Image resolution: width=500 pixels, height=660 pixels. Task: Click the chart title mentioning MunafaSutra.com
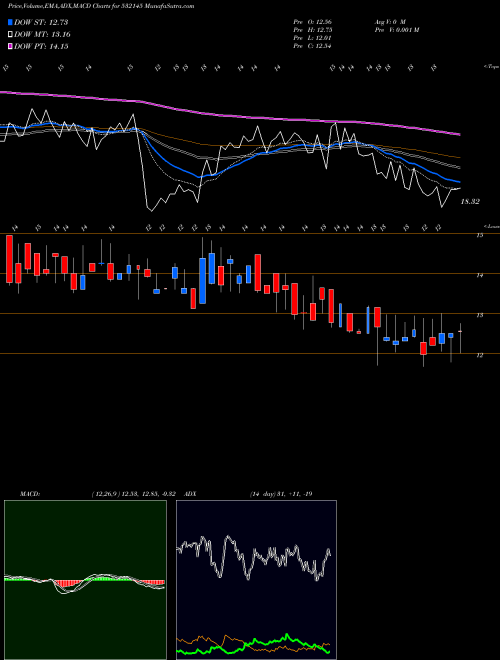pyautogui.click(x=101, y=6)
